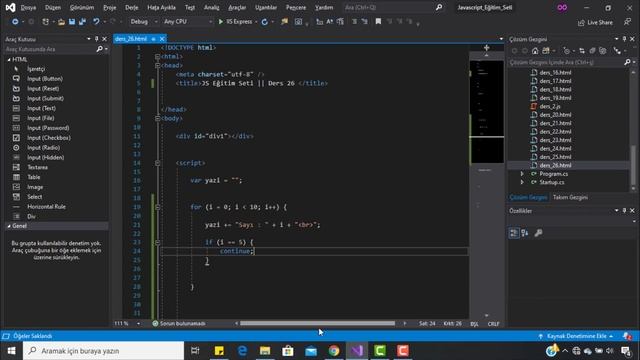This screenshot has width=640, height=360.
Task: Expand the Startup.cs node
Action: (522, 182)
